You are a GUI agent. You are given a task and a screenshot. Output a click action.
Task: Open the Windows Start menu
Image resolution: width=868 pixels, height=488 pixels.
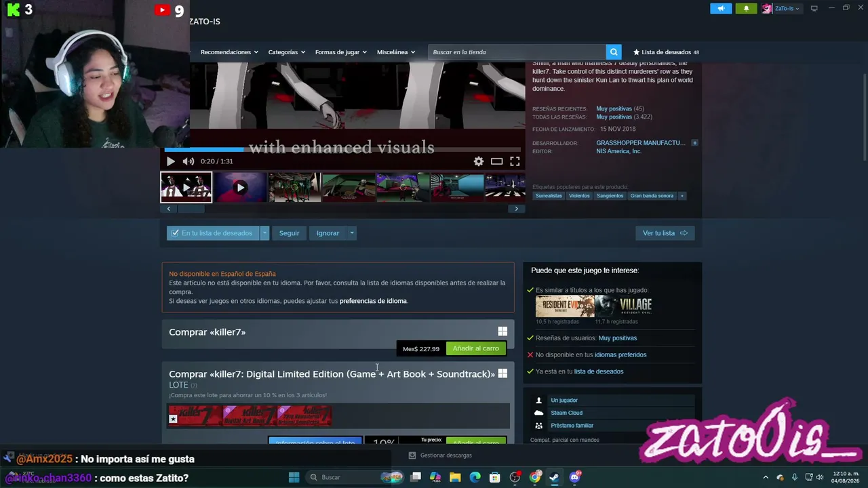coord(294,477)
